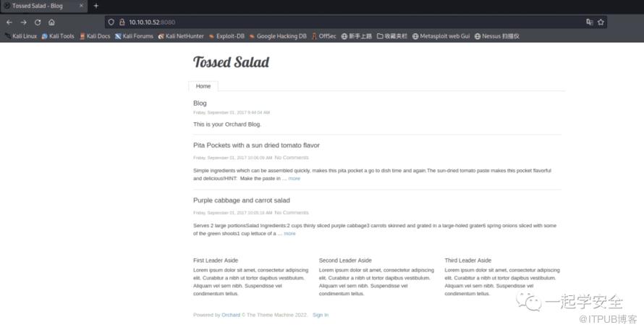Open the tracking protection shield icon
Screen dimensions: 644x330
click(111, 22)
